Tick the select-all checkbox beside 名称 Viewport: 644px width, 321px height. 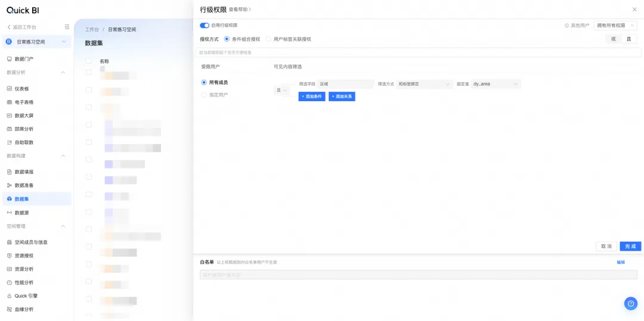point(89,61)
